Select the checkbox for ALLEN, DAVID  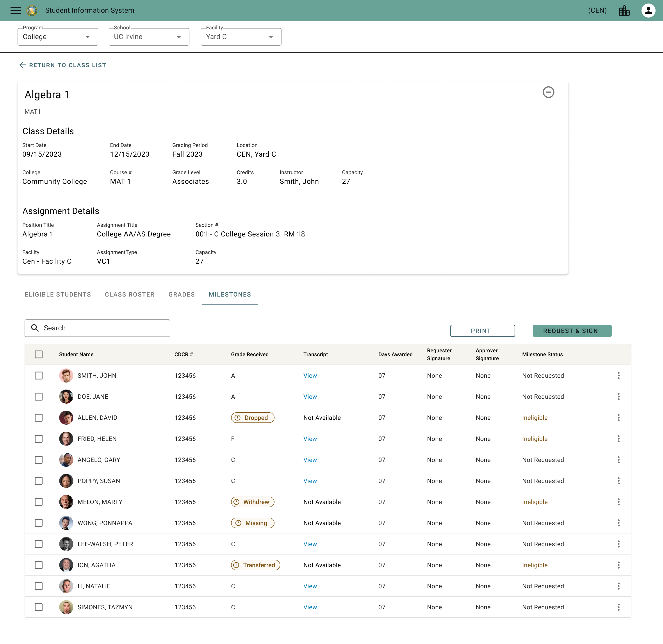tap(39, 417)
